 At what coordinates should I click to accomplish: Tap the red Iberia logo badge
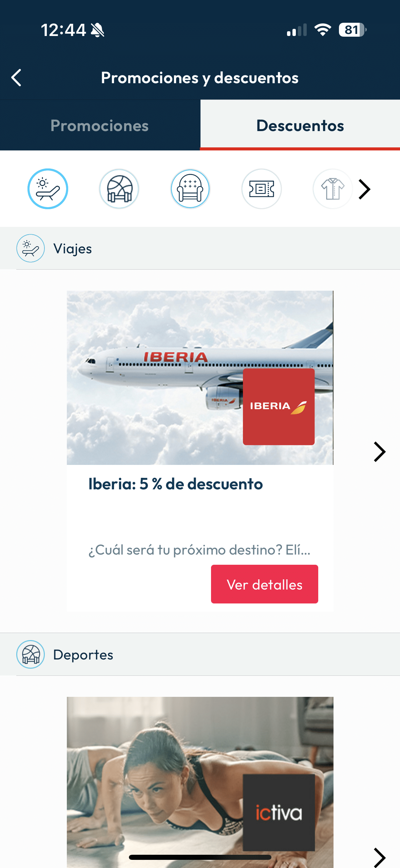click(279, 406)
